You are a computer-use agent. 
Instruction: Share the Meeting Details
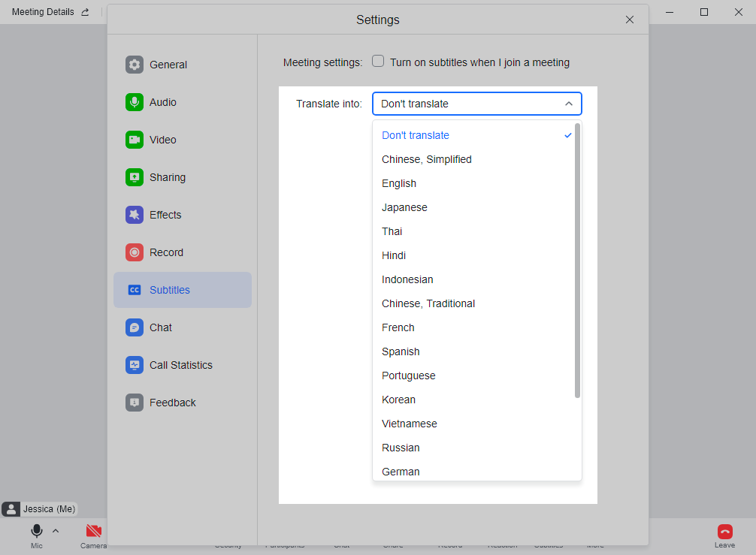pos(85,11)
